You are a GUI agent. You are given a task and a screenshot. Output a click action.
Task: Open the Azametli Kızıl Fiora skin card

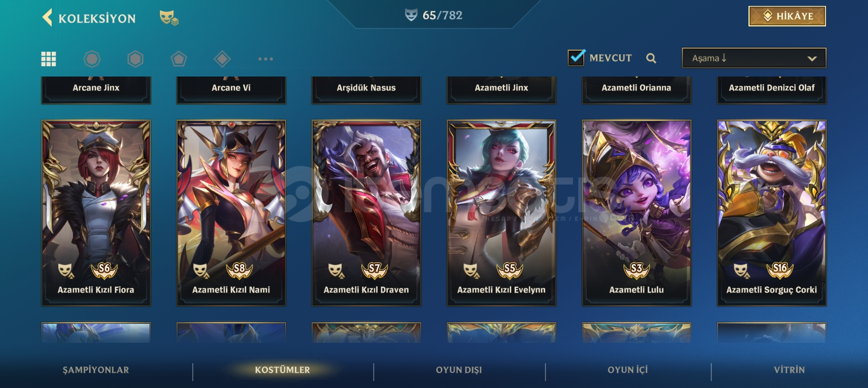(96, 213)
